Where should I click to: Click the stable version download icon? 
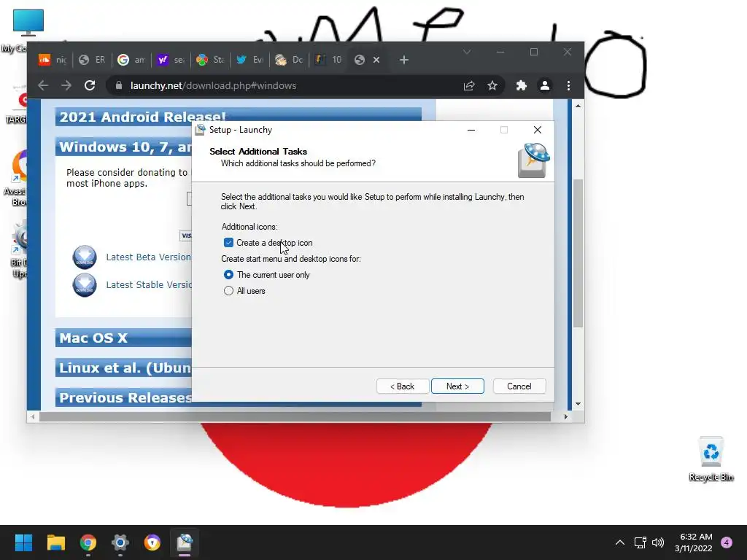point(85,285)
